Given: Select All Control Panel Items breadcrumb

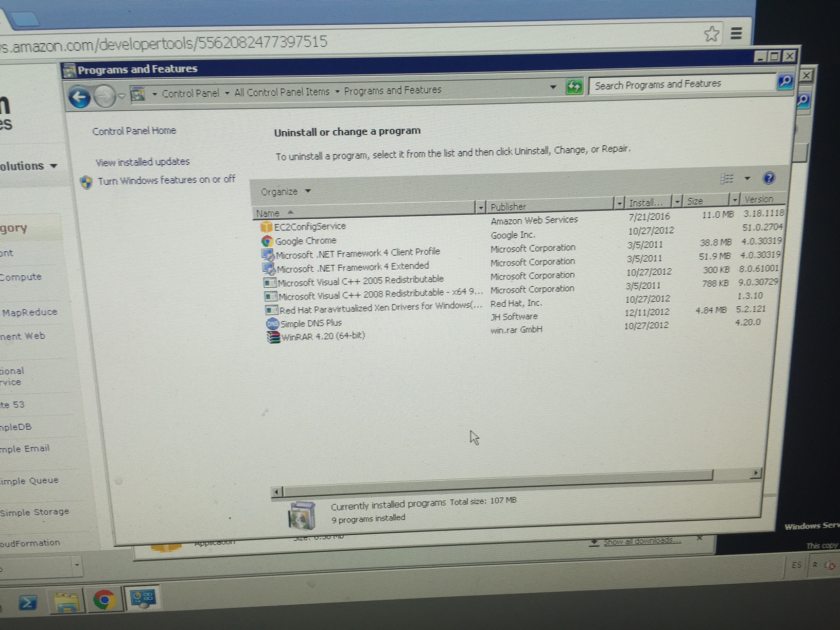Looking at the screenshot, I should point(282,92).
